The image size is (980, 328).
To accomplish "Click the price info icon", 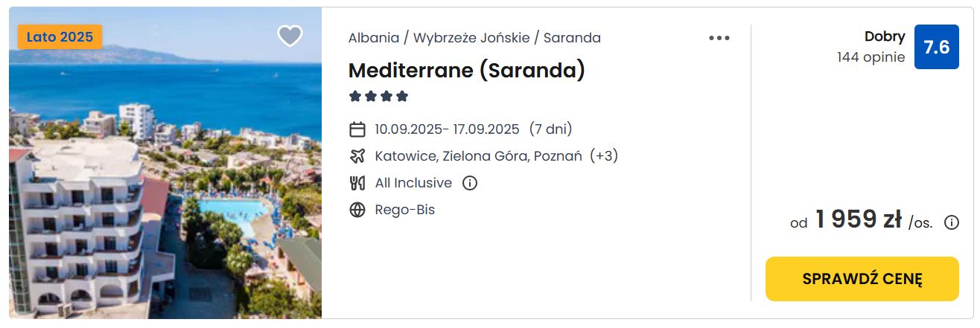I will click(x=951, y=222).
